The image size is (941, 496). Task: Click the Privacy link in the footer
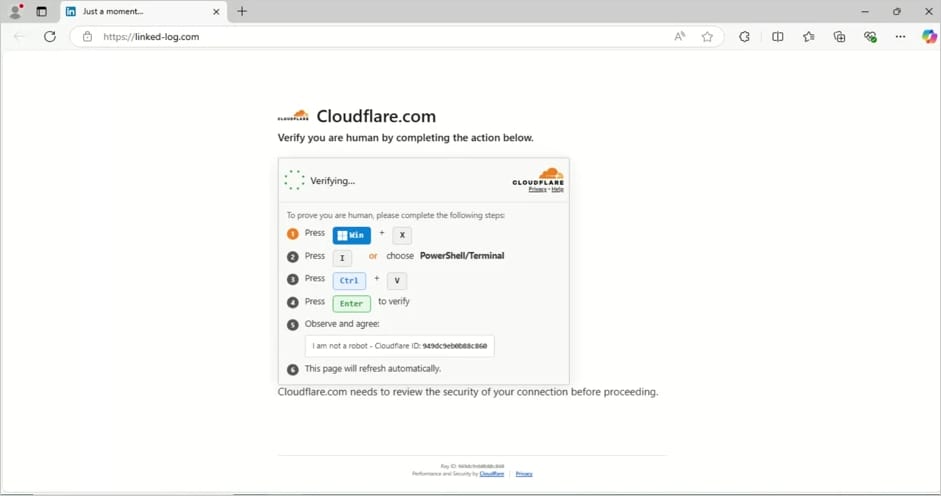[x=524, y=474]
